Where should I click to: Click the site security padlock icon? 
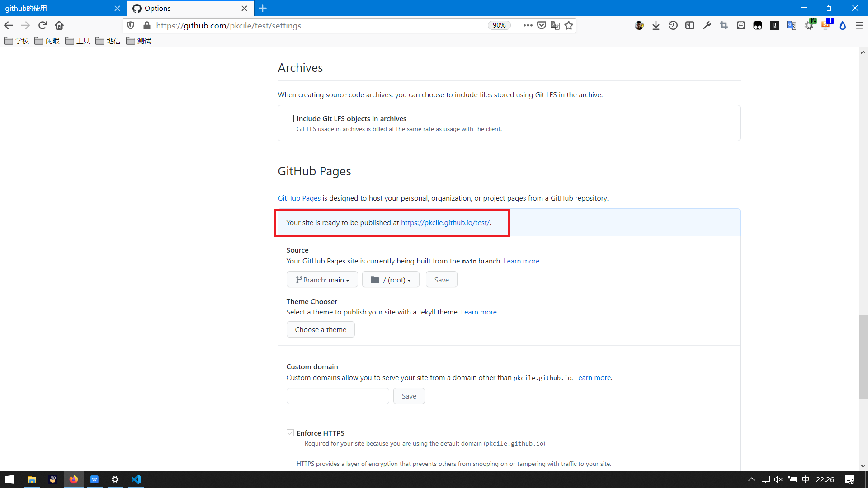click(x=146, y=26)
